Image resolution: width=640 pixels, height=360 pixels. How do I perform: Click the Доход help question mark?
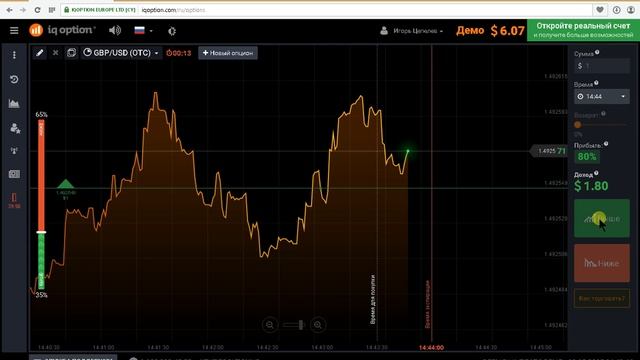pyautogui.click(x=596, y=173)
